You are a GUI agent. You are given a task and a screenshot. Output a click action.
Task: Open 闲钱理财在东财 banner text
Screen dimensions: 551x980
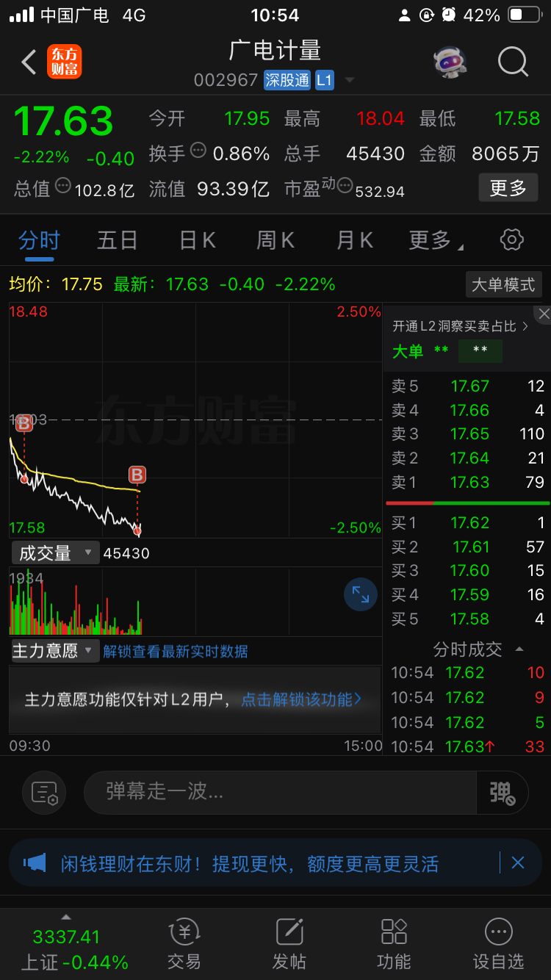click(250, 864)
